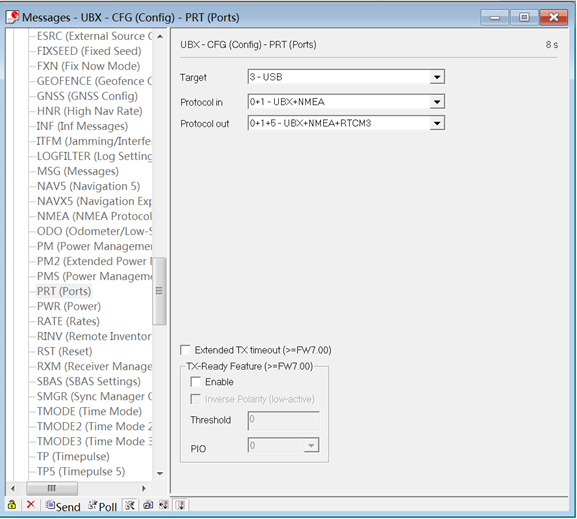Click the yellow lock icon in bottom toolbar
The image size is (577, 519).
(x=12, y=505)
